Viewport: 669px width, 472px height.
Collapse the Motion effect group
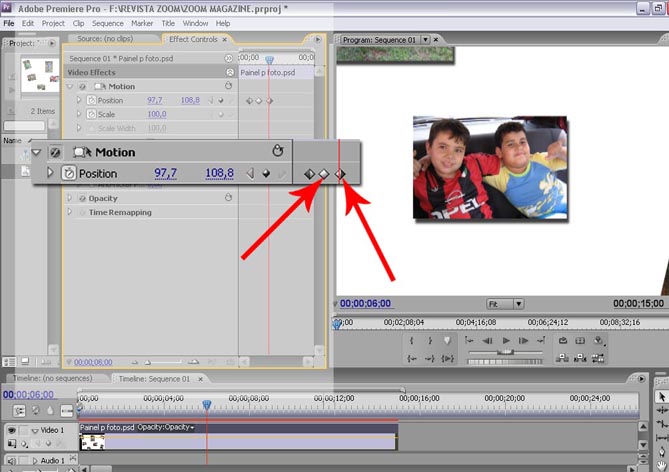click(37, 152)
